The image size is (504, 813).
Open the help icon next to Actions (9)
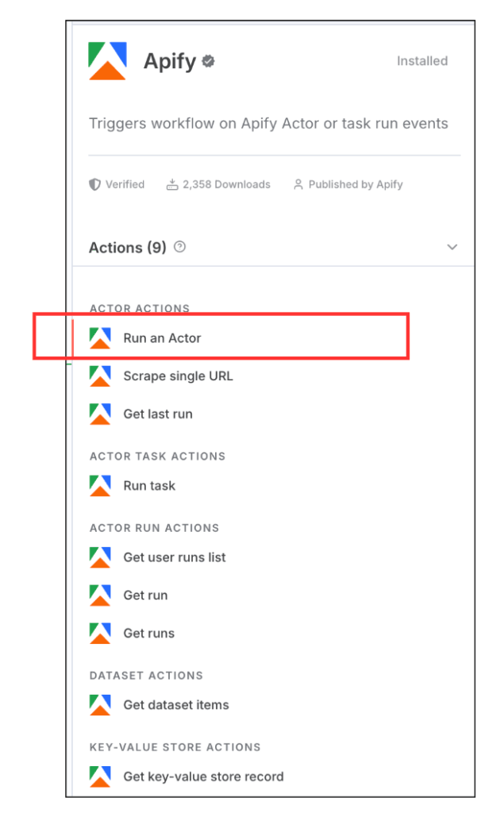click(x=179, y=247)
